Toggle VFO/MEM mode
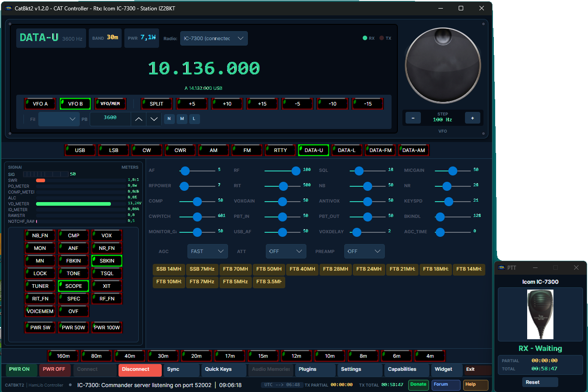The width and height of the screenshot is (588, 392). coord(110,104)
